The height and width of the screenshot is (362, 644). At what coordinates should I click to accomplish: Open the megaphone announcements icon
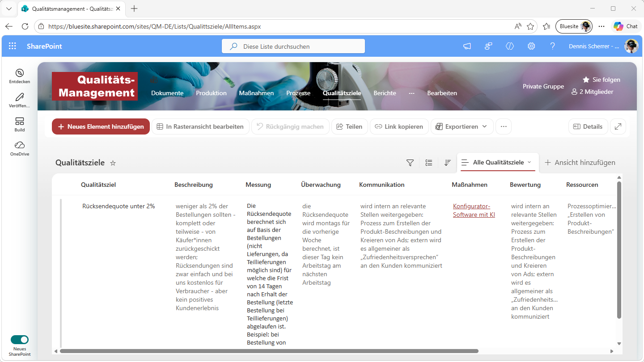pyautogui.click(x=467, y=46)
